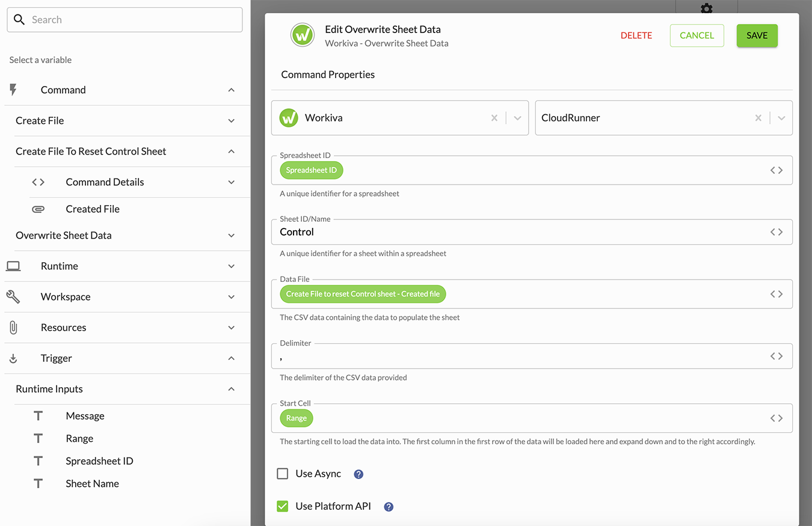Screen dimensions: 812x526
Task: Click the Runtime laptop icon
Action: point(13,266)
